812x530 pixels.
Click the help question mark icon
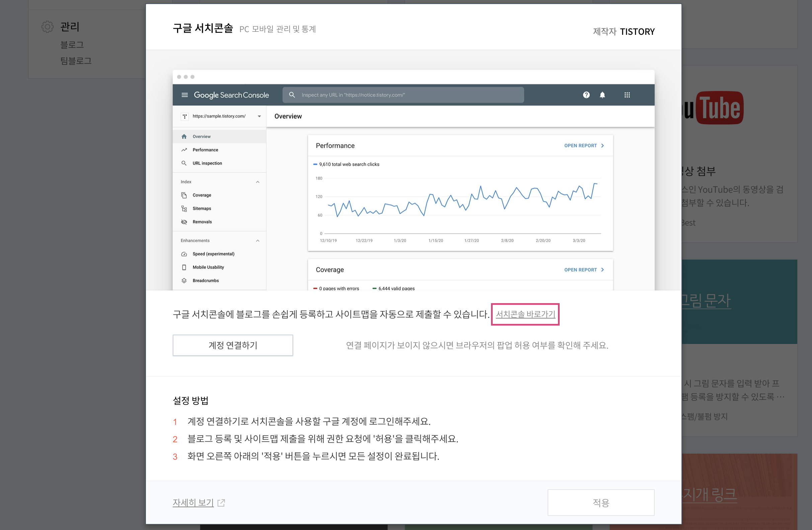click(x=586, y=95)
